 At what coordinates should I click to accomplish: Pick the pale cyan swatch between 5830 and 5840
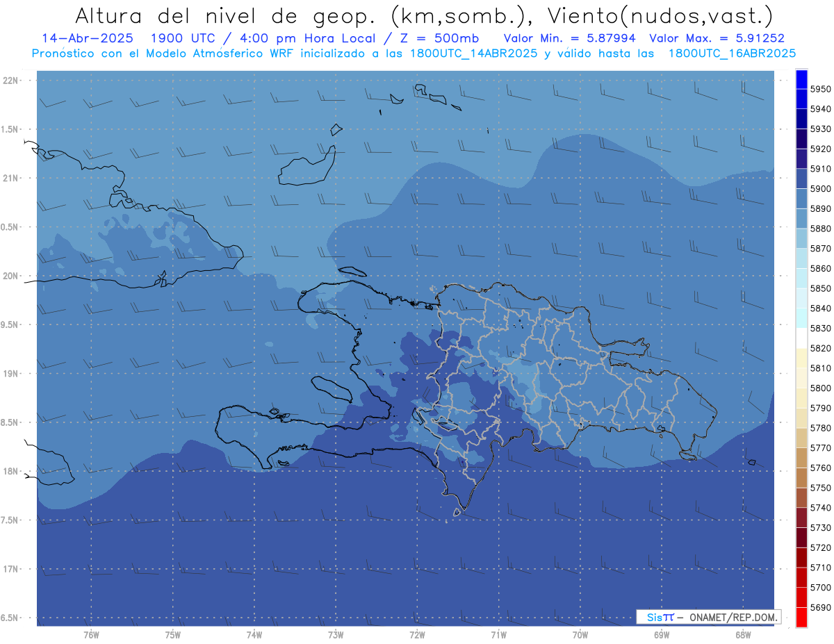(801, 318)
